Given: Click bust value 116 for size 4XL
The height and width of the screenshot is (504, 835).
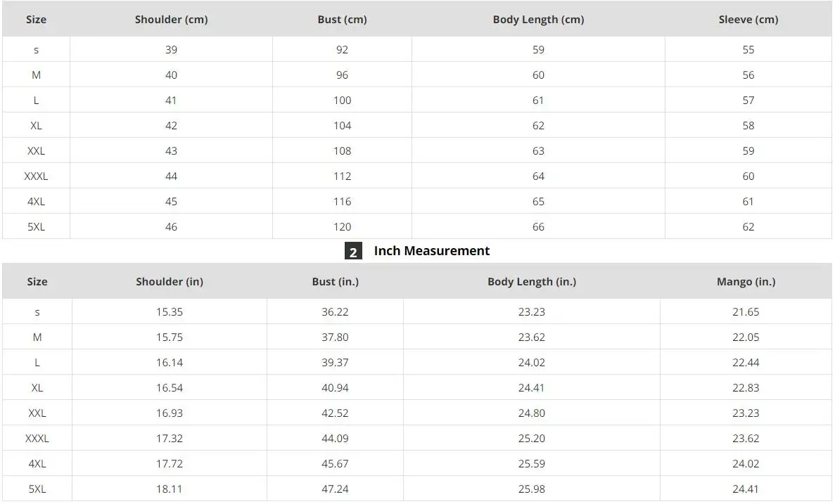Looking at the screenshot, I should point(342,201).
